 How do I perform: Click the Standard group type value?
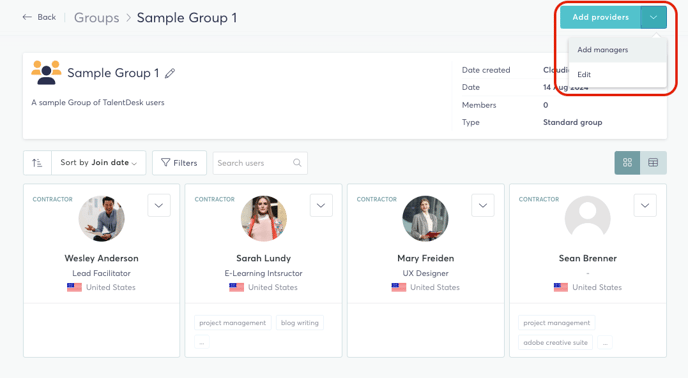tap(573, 122)
